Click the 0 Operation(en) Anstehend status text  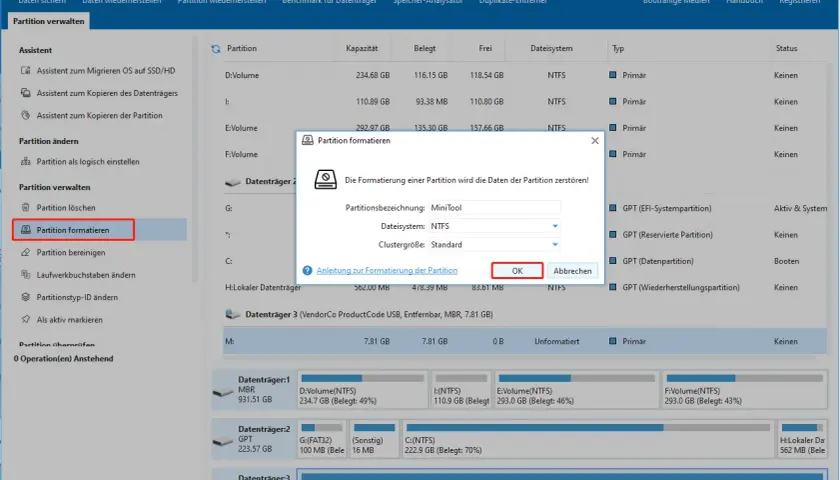[63, 358]
